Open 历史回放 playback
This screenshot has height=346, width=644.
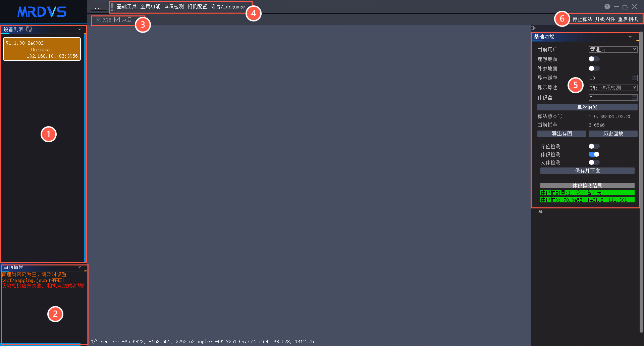coord(613,134)
